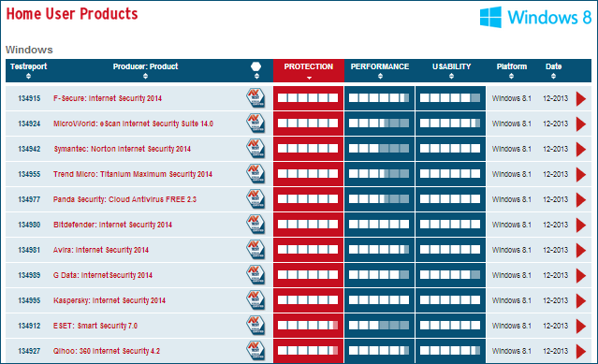Click 12-2013 date in Avira row
Screen dimensions: 598x364
point(555,250)
